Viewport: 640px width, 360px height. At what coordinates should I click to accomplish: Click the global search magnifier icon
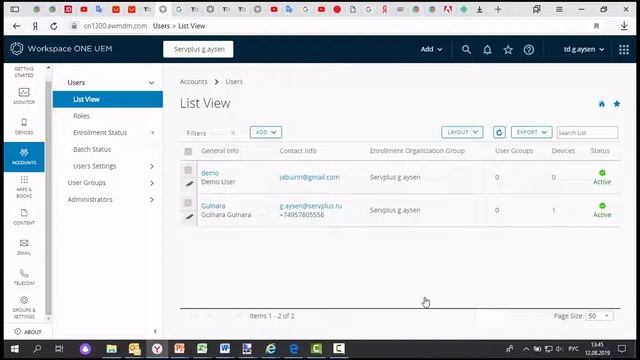466,49
